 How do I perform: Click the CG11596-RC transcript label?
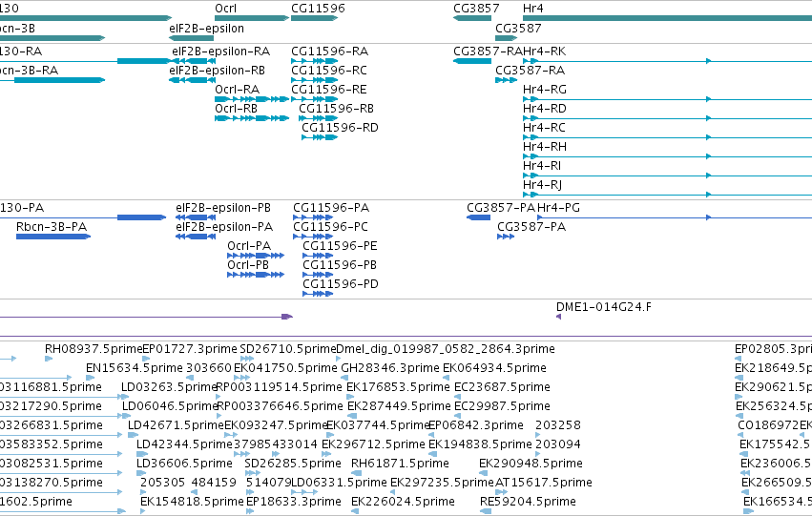pyautogui.click(x=329, y=71)
